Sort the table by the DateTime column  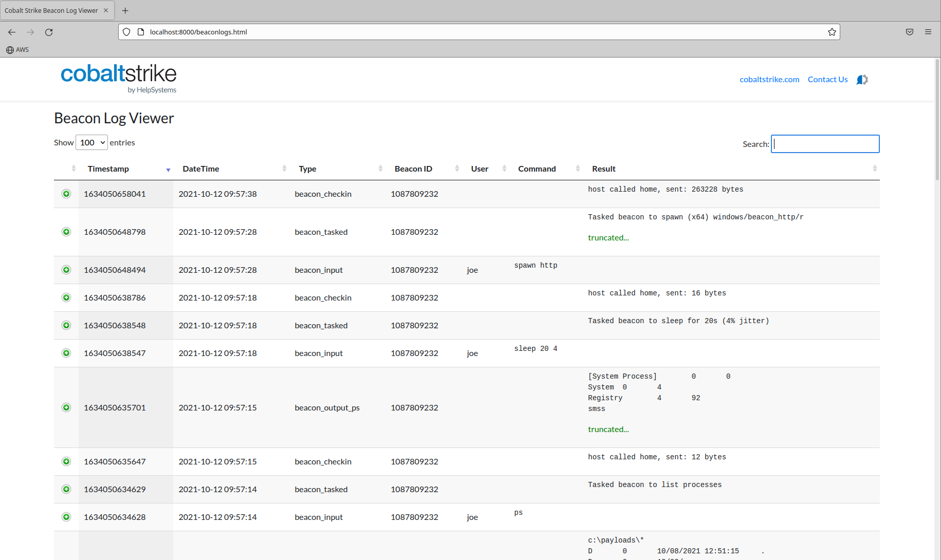click(x=201, y=169)
